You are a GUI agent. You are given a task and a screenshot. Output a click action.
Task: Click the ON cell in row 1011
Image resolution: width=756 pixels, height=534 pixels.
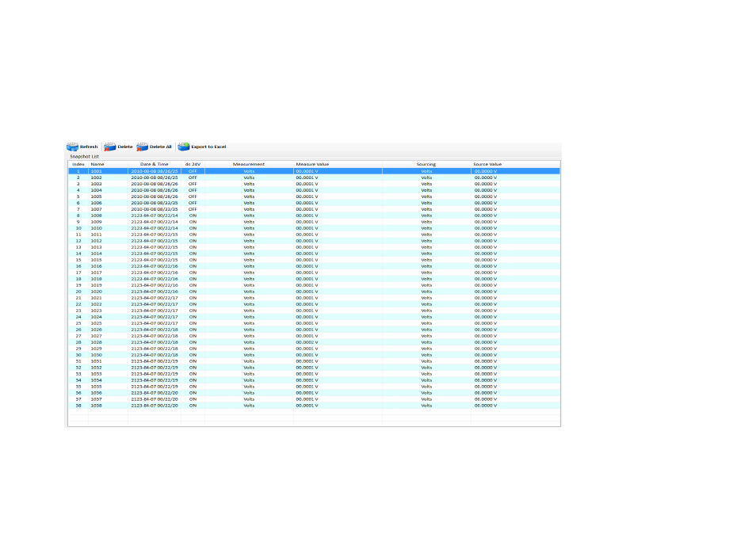click(193, 235)
